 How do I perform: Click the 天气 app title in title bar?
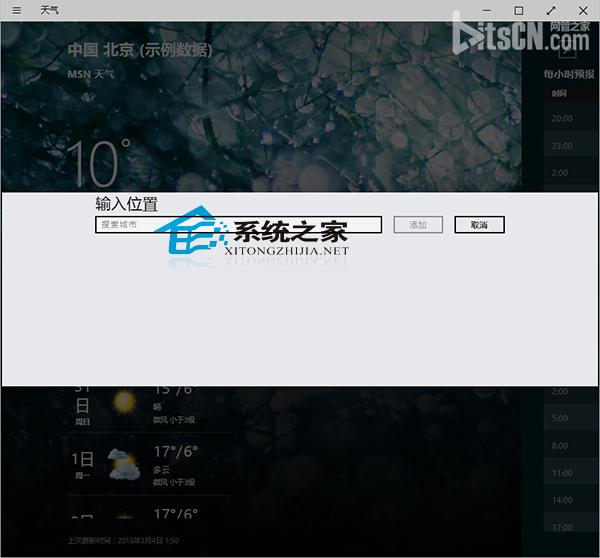point(49,10)
